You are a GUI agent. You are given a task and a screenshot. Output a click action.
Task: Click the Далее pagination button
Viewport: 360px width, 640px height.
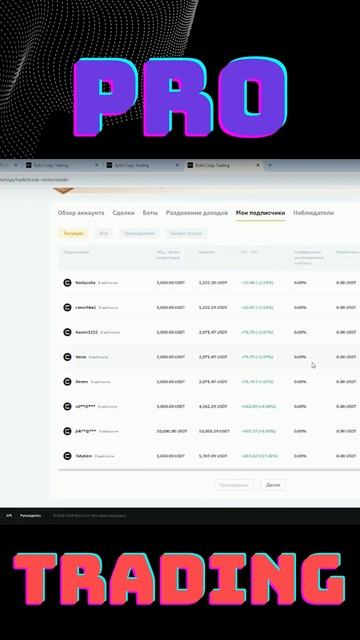[x=273, y=485]
